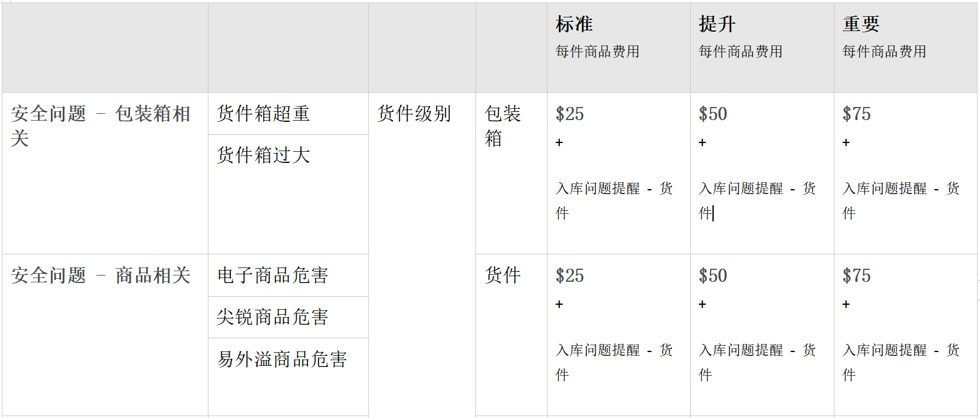Click the 提升 column header
This screenshot has height=418, width=980.
pos(717,24)
